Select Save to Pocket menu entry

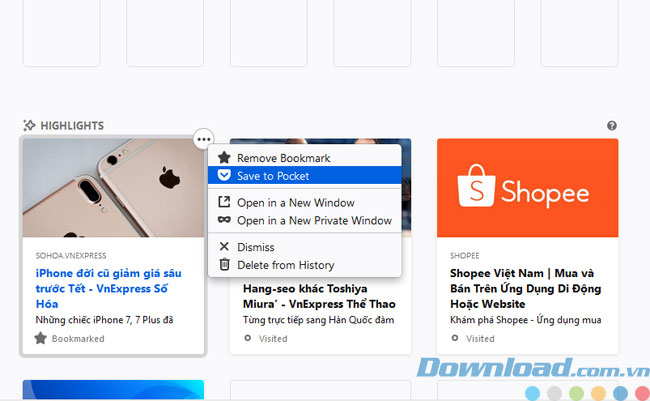(305, 175)
